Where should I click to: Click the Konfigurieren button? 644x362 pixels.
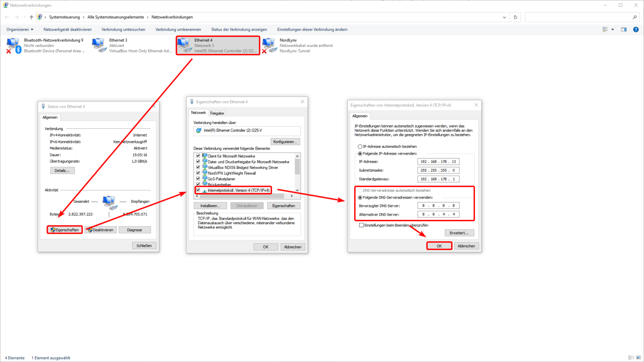pos(285,142)
